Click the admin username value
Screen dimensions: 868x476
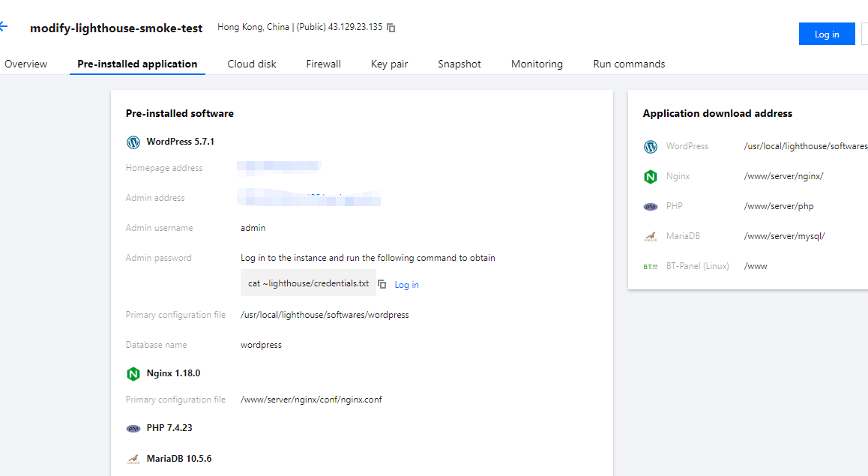[x=253, y=227]
